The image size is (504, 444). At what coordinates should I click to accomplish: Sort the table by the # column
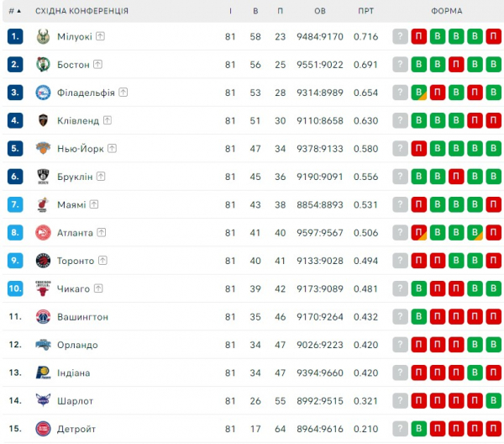click(x=14, y=11)
